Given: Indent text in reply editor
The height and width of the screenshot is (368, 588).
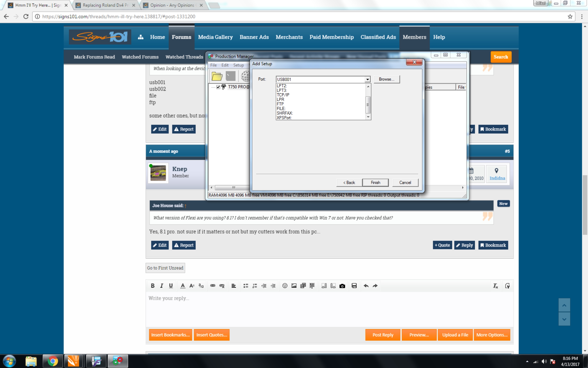Looking at the screenshot, I should click(x=273, y=286).
